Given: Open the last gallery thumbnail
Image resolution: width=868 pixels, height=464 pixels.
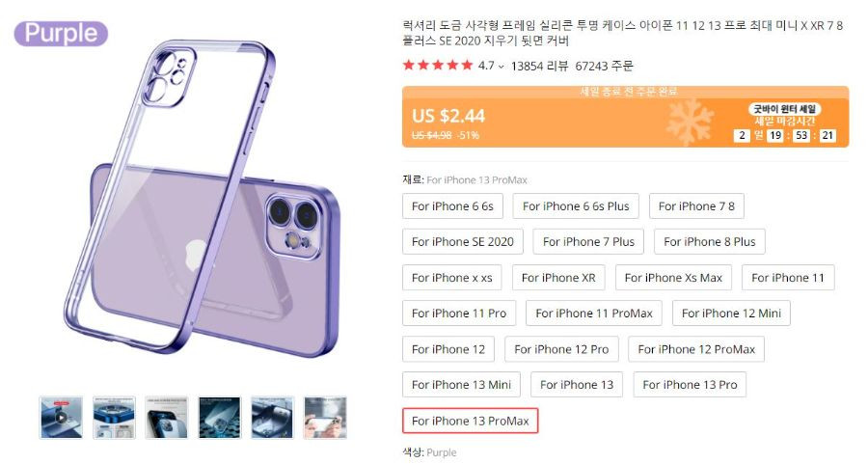Looking at the screenshot, I should point(325,418).
